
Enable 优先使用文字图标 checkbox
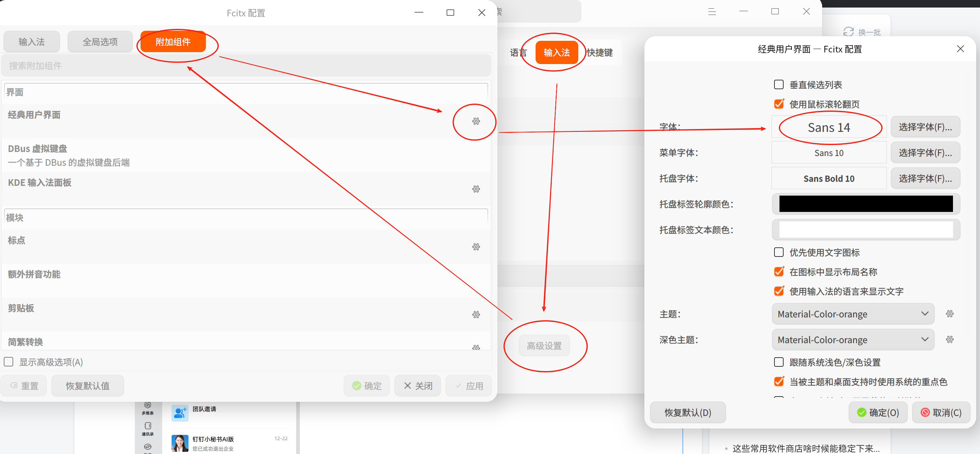pyautogui.click(x=779, y=252)
